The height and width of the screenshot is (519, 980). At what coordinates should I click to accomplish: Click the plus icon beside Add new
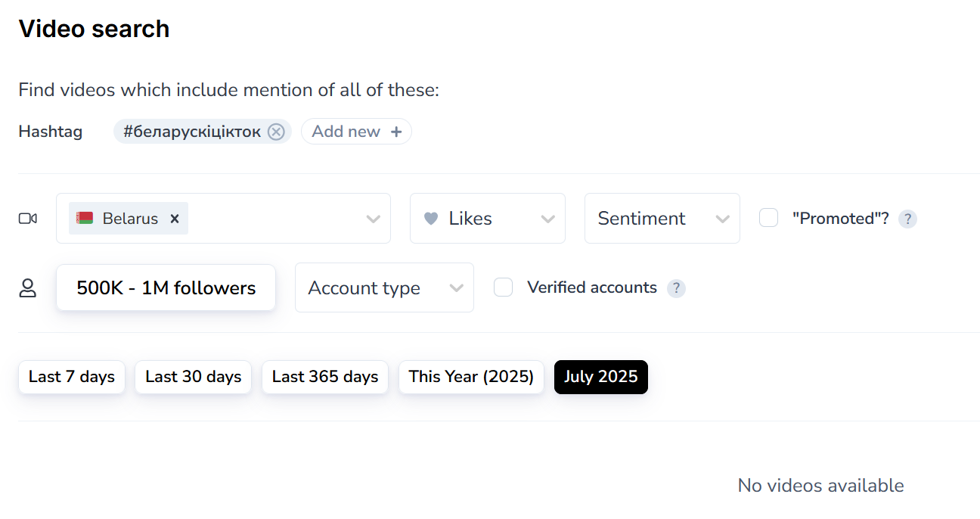point(396,132)
